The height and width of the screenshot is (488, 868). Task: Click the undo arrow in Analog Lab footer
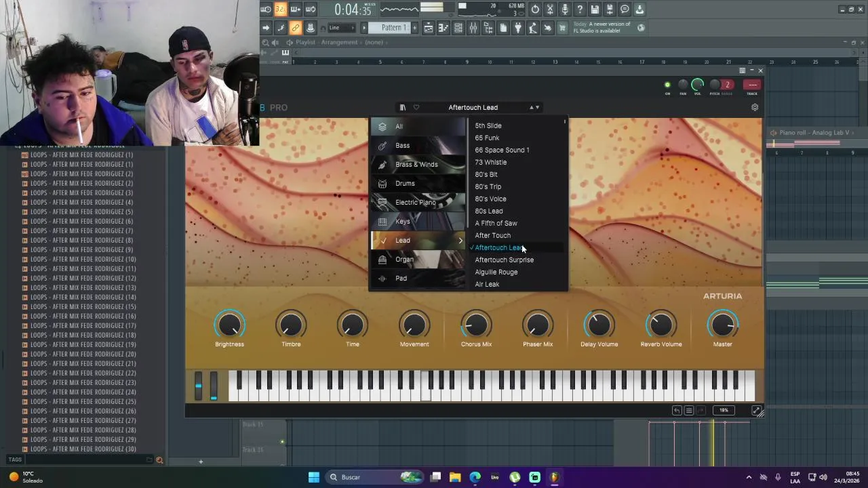677,410
